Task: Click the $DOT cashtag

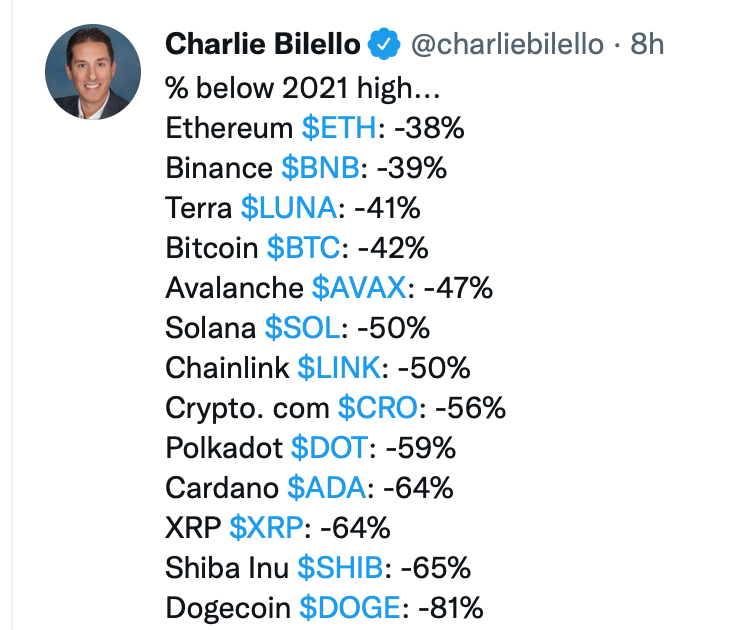Action: point(330,448)
